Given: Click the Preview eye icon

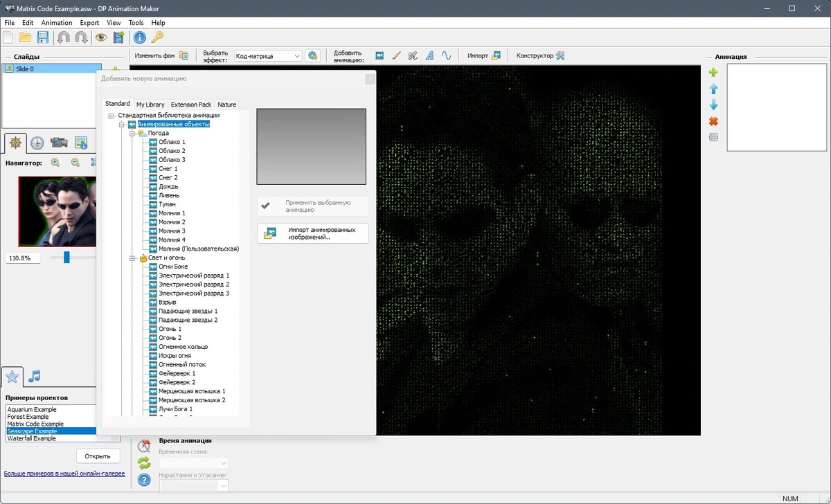Looking at the screenshot, I should (101, 37).
